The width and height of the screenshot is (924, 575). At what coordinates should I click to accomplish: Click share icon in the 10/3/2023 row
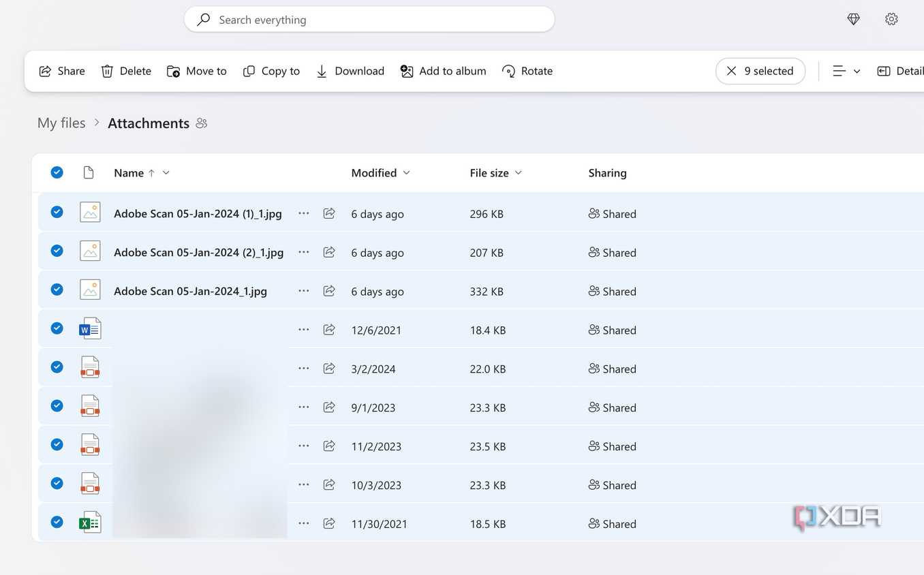click(x=329, y=485)
